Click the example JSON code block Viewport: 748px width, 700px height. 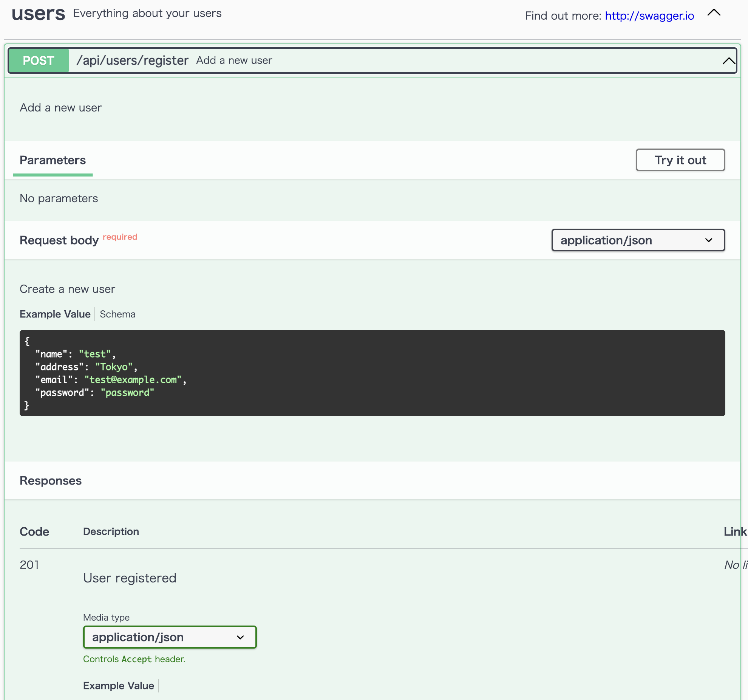pos(372,373)
